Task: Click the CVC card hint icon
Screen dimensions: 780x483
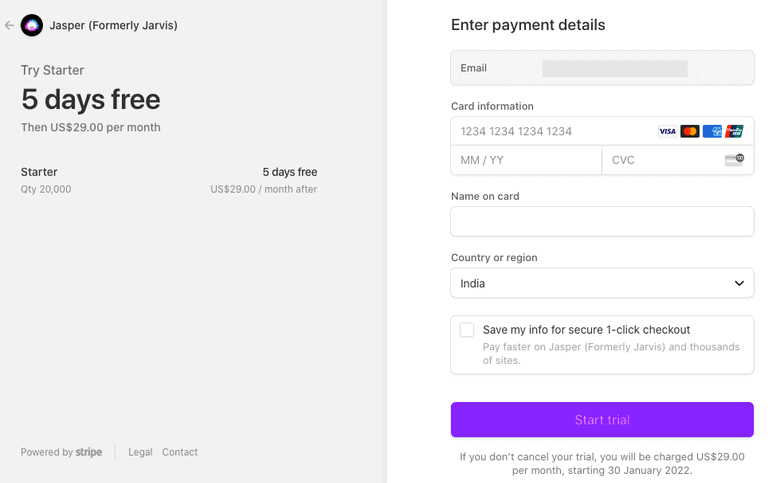Action: click(x=734, y=160)
